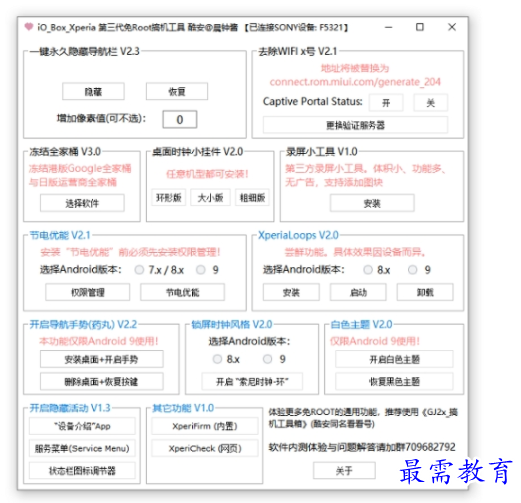Click 安装 in XperiaLoops section
The width and height of the screenshot is (521, 503).
click(x=291, y=292)
